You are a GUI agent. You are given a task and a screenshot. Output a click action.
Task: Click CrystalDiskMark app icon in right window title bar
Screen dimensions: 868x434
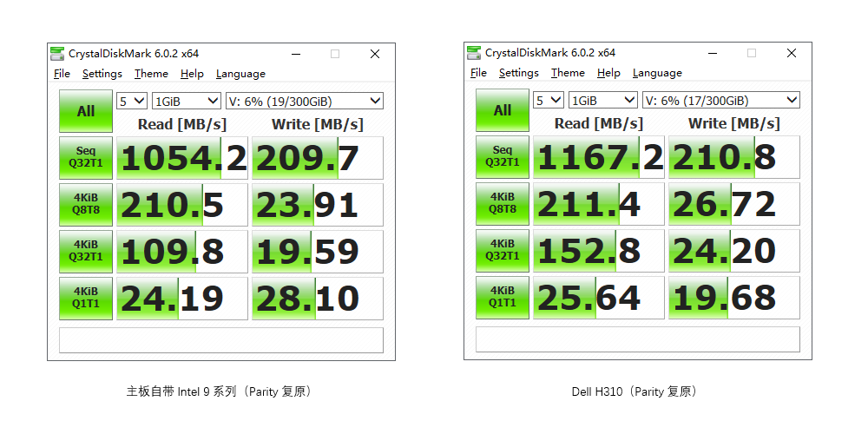[474, 53]
